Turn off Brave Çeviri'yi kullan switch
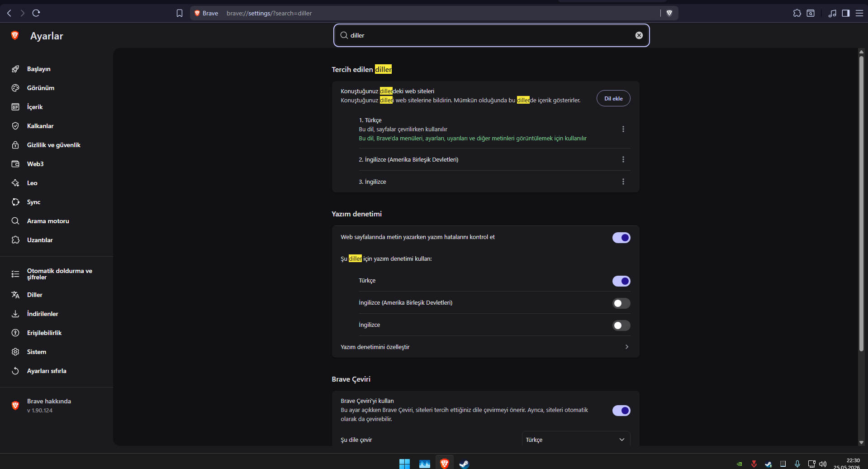This screenshot has width=868, height=469. pyautogui.click(x=621, y=411)
